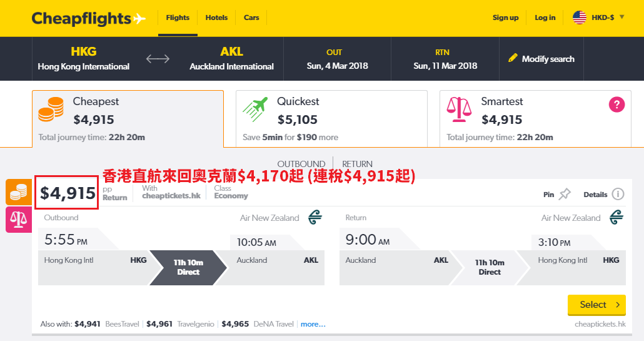Click the Details label
The height and width of the screenshot is (341, 644).
click(x=595, y=195)
